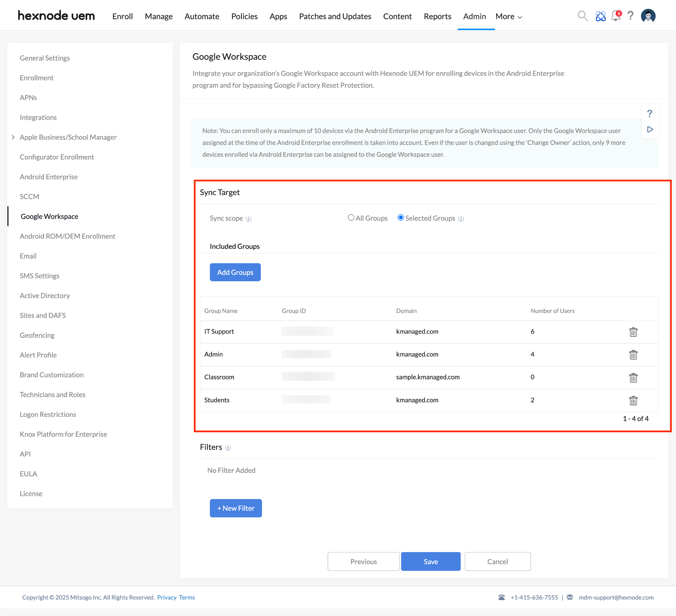Click the play video guide icon
Viewport: 676px width, 616px height.
(650, 129)
